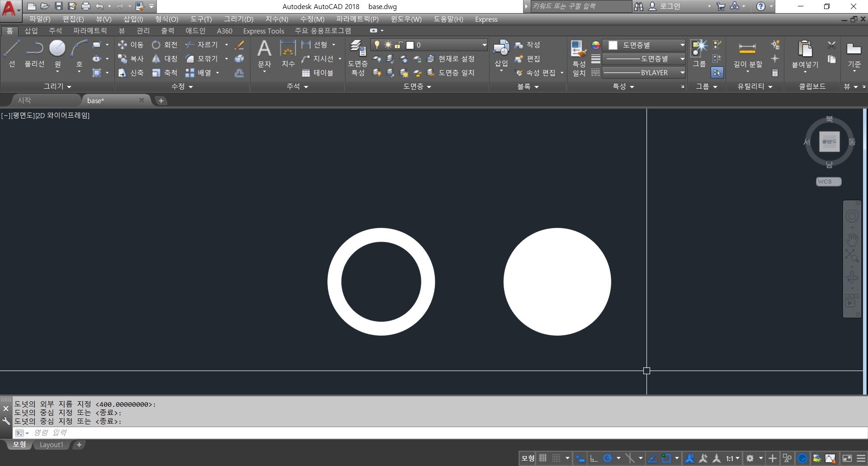Viewport: 868px width, 466px height.
Task: Click the 복사 (Copy) tool
Action: point(130,59)
